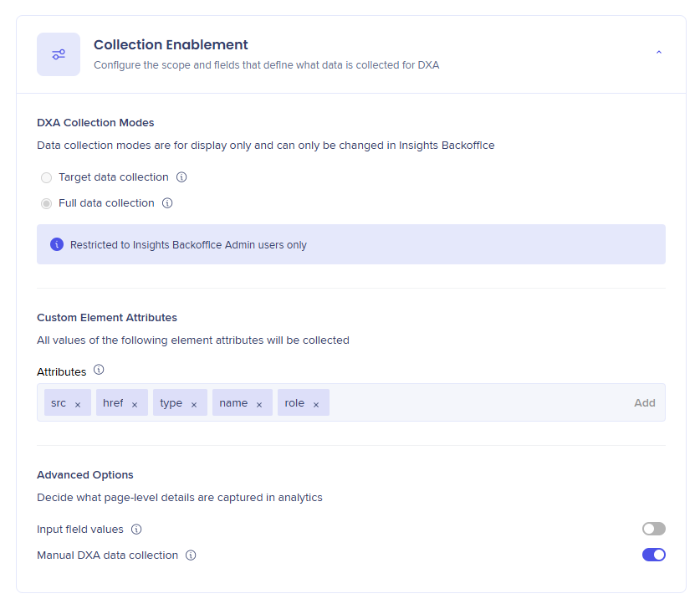Viewport: 700px width, 604px height.
Task: Delete the type attribute chip
Action: 194,404
